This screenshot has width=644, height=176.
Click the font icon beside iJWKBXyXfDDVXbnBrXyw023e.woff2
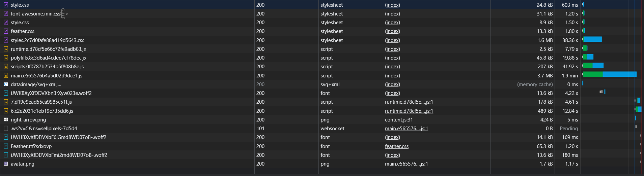click(x=6, y=93)
